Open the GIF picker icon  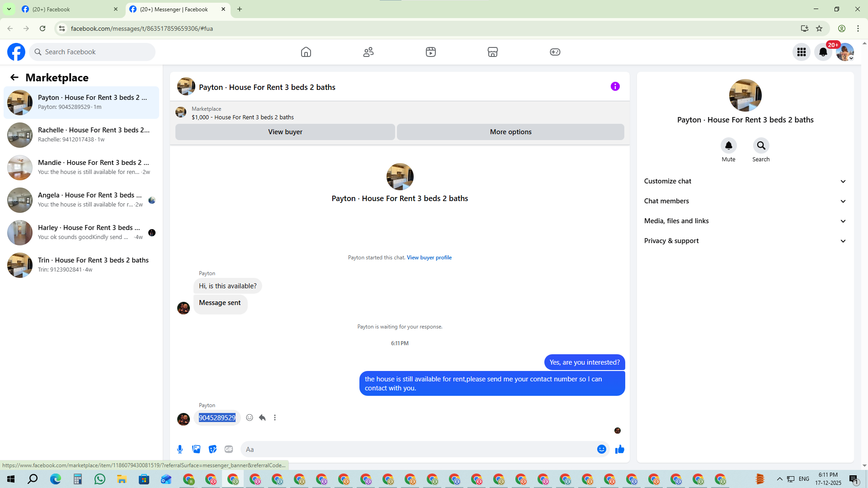pyautogui.click(x=229, y=449)
